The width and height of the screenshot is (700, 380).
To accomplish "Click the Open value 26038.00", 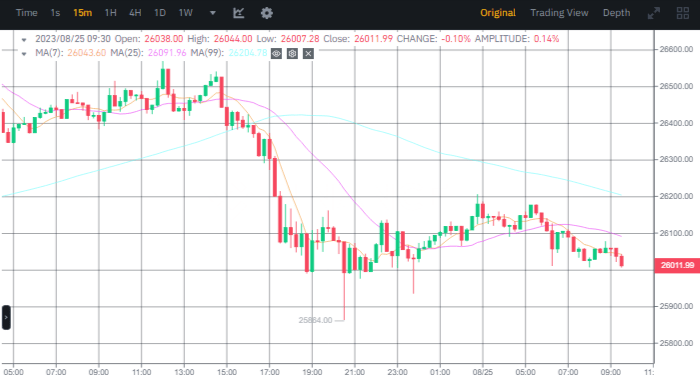I will (x=163, y=39).
